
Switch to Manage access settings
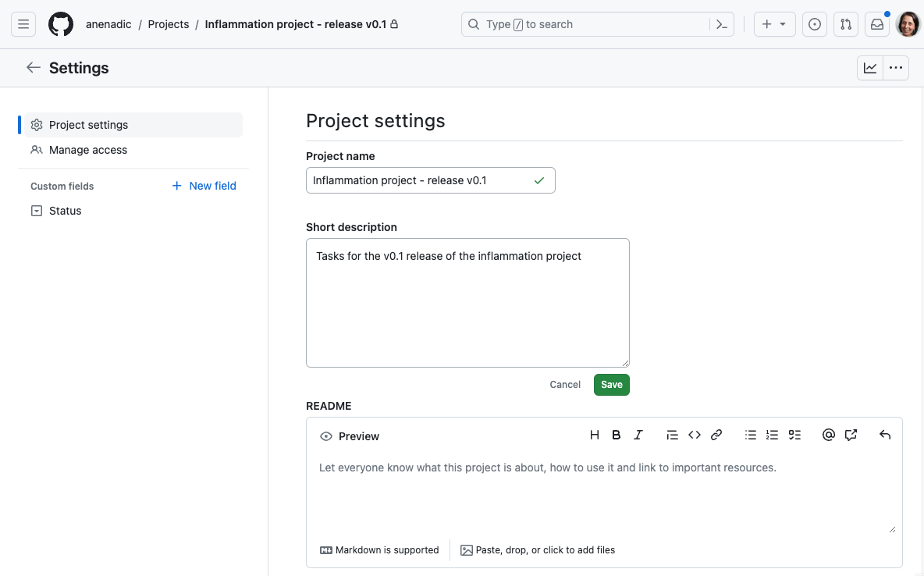tap(87, 149)
